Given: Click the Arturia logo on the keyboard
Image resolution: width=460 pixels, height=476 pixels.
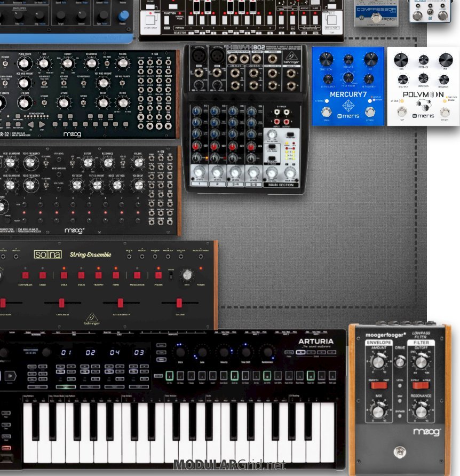Looking at the screenshot, I should (316, 342).
